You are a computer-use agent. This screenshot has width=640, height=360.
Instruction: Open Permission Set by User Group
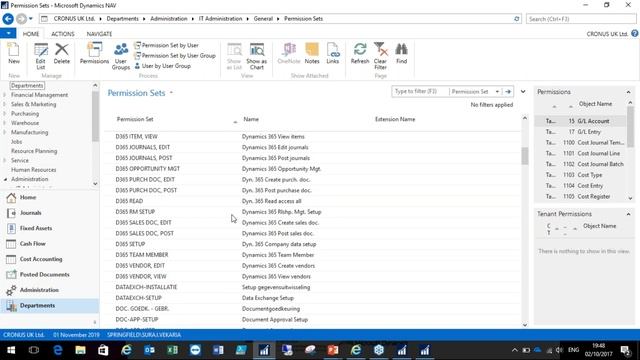click(x=175, y=56)
